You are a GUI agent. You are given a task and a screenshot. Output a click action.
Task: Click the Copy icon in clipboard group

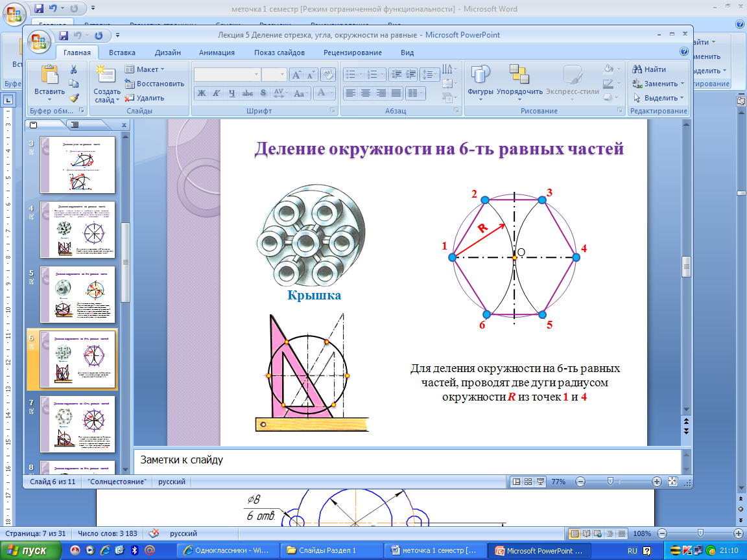coord(74,84)
